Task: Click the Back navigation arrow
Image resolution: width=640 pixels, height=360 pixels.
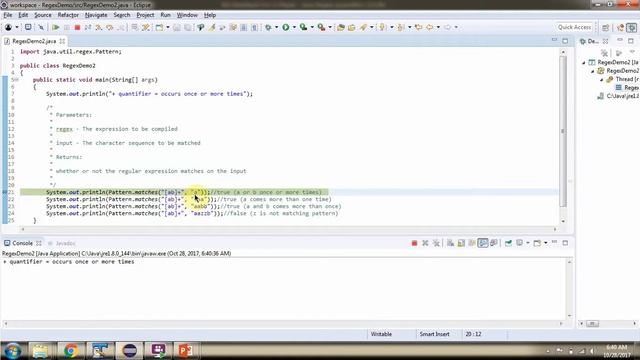Action: [x=429, y=27]
